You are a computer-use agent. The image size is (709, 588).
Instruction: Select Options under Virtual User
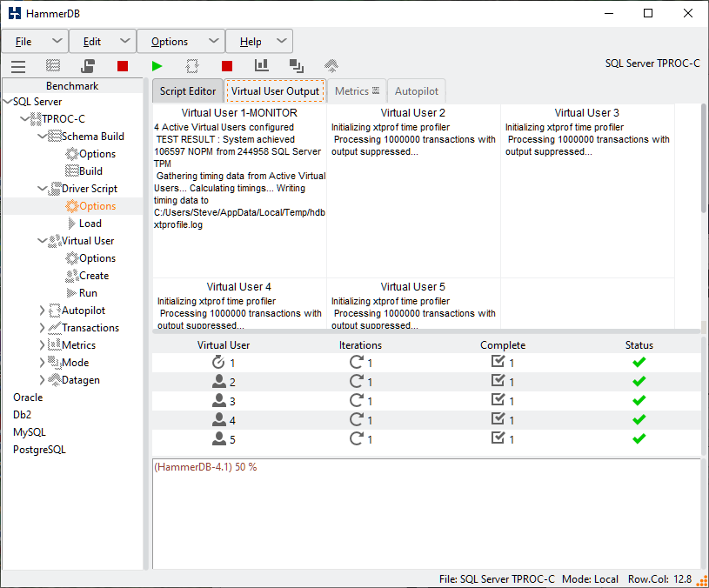97,258
